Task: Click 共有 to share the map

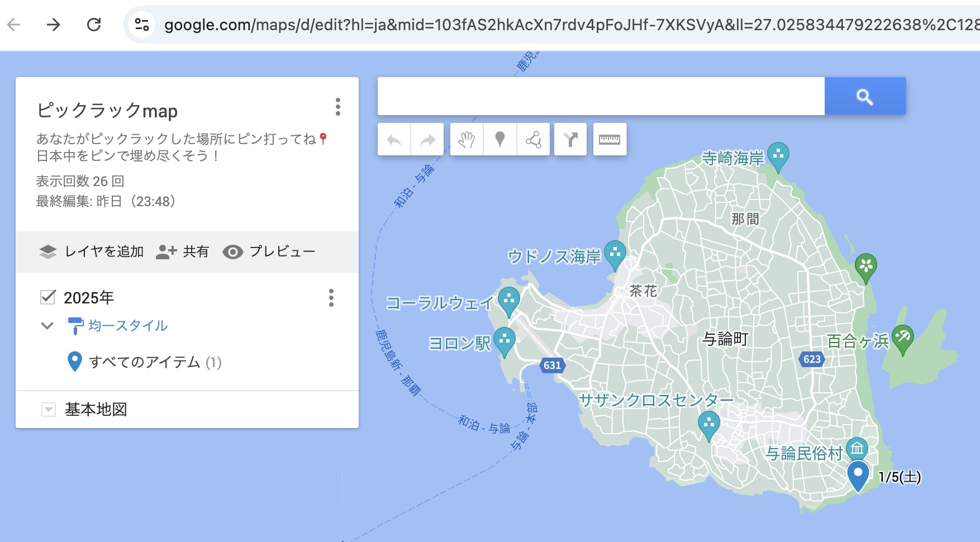Action: [182, 252]
